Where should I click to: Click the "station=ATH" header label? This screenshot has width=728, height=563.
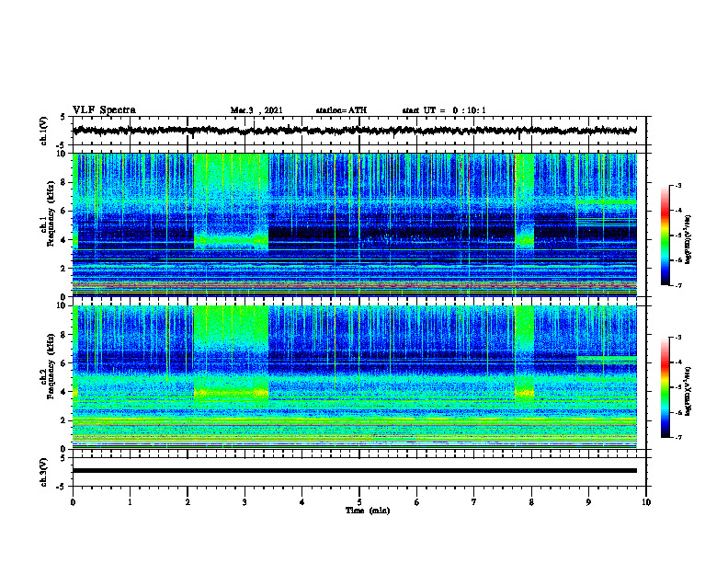point(341,110)
